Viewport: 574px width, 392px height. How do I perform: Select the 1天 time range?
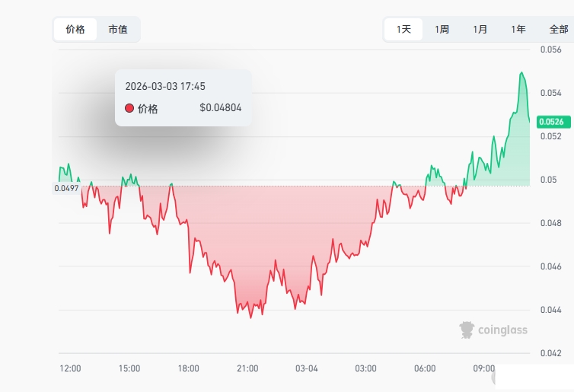403,30
